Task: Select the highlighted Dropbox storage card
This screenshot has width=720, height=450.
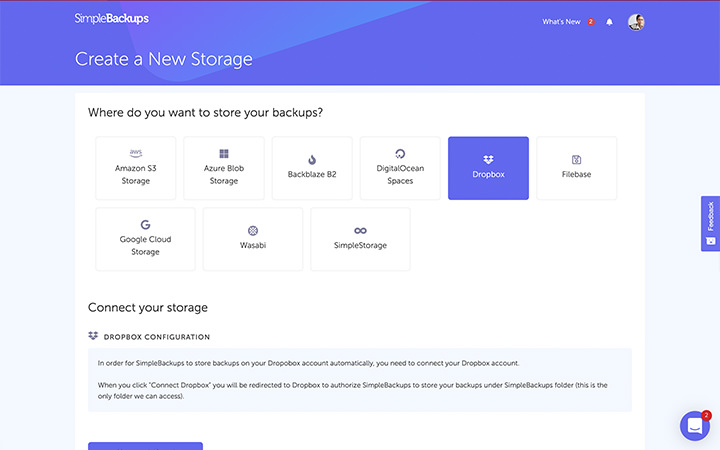Action: (488, 168)
